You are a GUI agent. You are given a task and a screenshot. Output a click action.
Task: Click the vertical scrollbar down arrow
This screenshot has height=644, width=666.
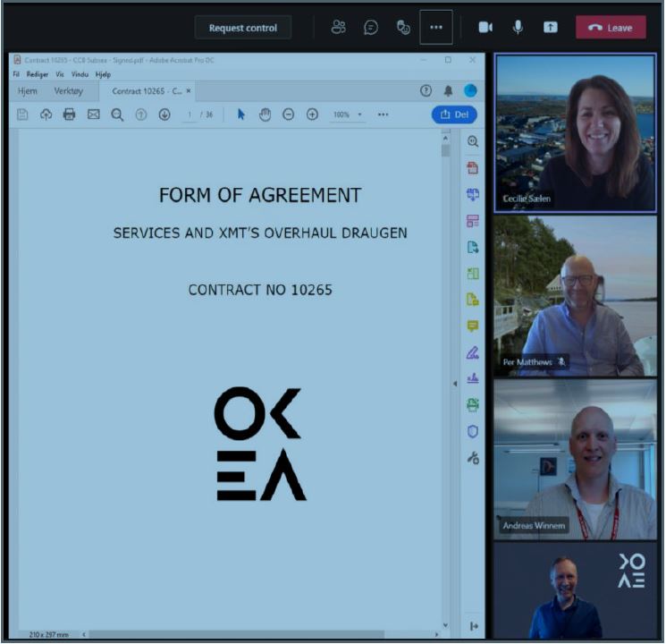(x=445, y=624)
